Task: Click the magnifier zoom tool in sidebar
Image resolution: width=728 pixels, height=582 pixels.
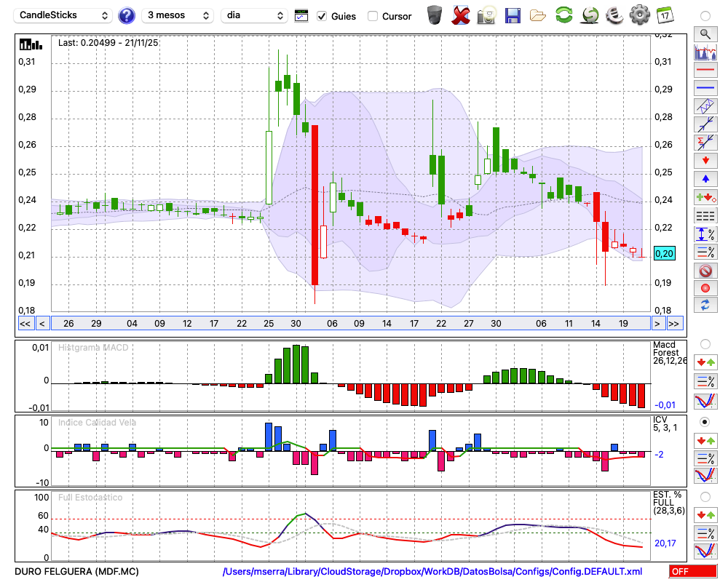Action: click(705, 33)
